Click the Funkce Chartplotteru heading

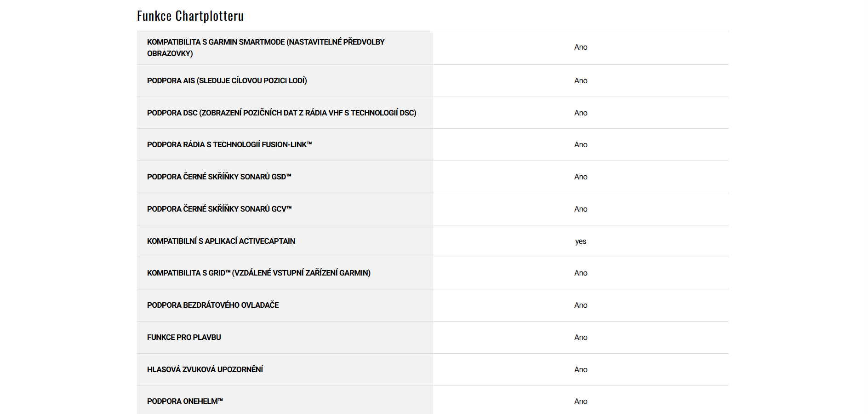[x=190, y=16]
